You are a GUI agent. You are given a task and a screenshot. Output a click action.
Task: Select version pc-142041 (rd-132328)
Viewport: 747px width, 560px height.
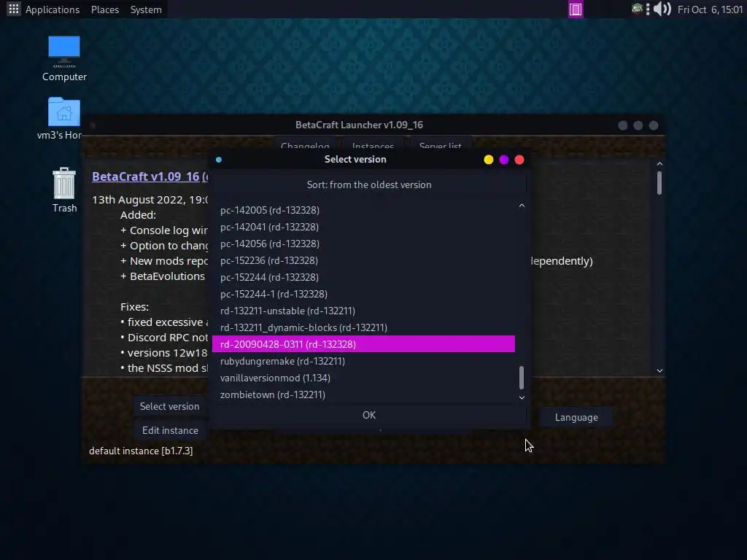click(363, 227)
